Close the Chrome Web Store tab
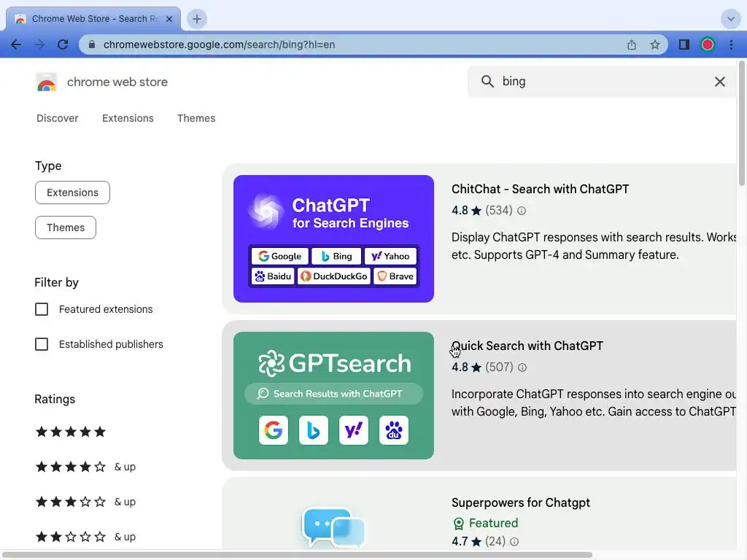747x560 pixels. (169, 19)
